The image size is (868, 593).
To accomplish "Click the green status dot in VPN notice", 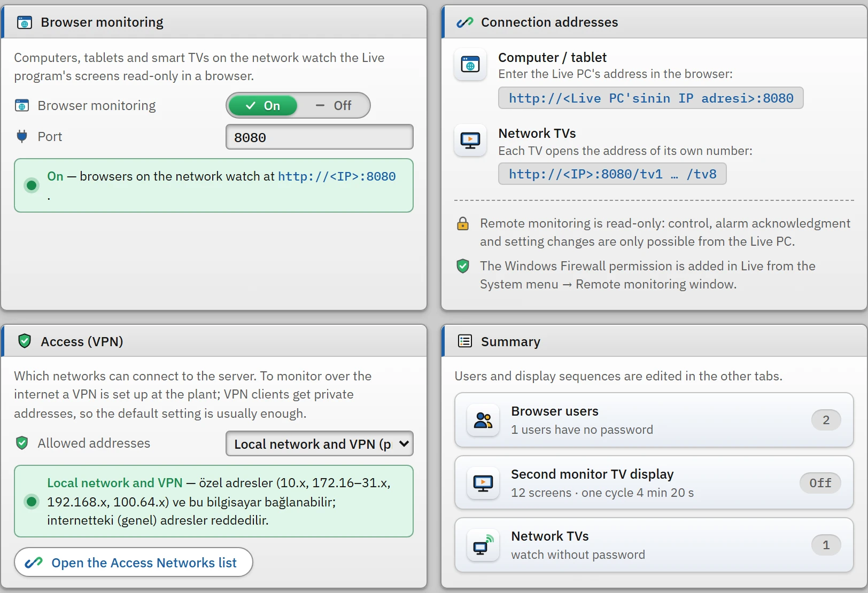I will click(32, 502).
